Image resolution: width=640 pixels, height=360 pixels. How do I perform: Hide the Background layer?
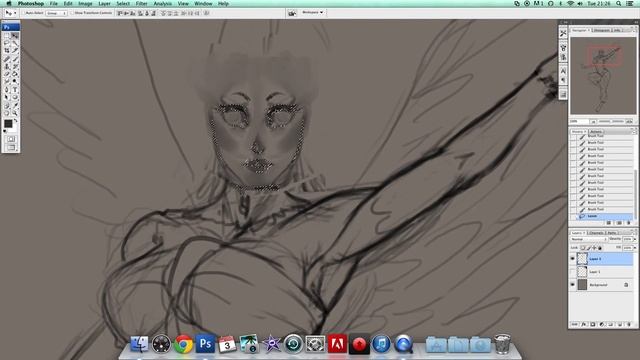572,285
